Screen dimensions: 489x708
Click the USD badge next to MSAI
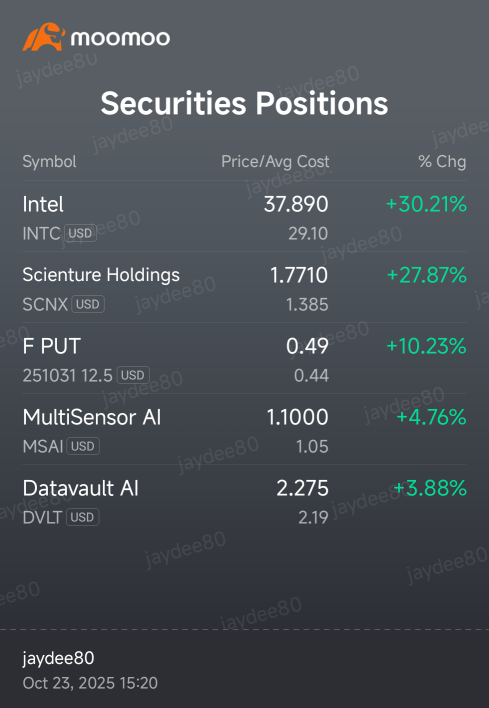(x=83, y=446)
